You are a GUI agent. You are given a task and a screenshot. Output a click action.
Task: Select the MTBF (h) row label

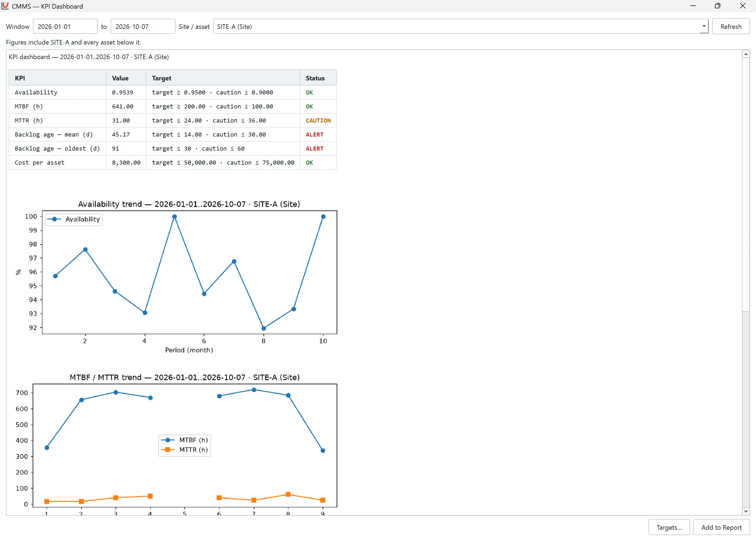[29, 107]
